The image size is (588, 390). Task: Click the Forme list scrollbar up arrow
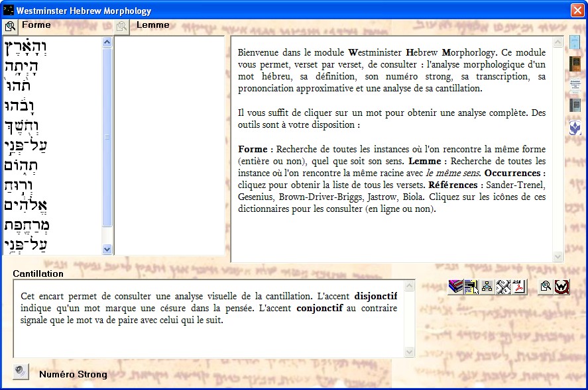click(x=107, y=42)
